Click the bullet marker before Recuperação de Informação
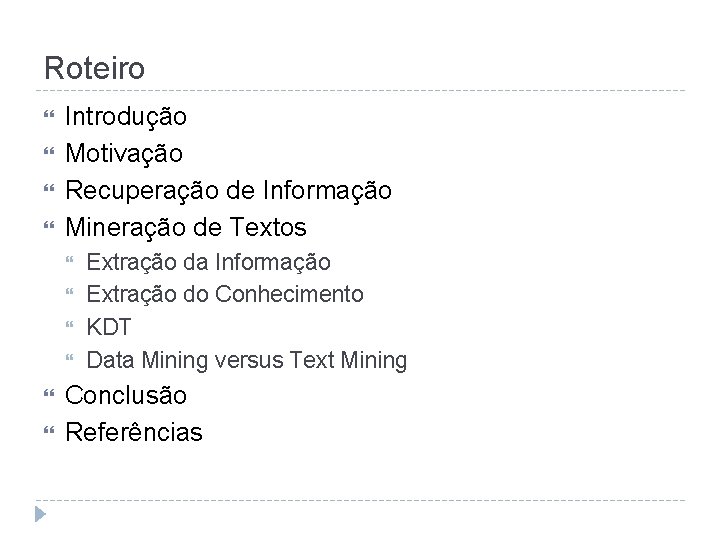 click(x=50, y=190)
